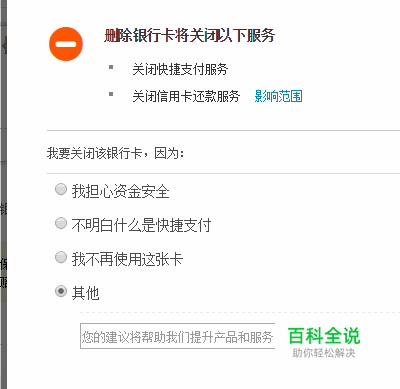Choose the 不明白什么是快捷支付 radio circle
Viewport: 400px width, 389px height.
point(61,223)
